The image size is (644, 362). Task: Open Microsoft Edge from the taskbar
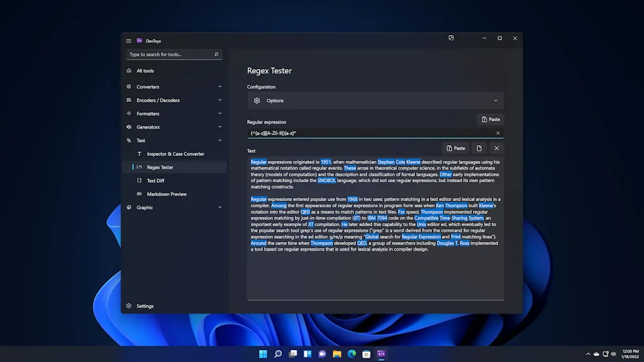pyautogui.click(x=352, y=354)
